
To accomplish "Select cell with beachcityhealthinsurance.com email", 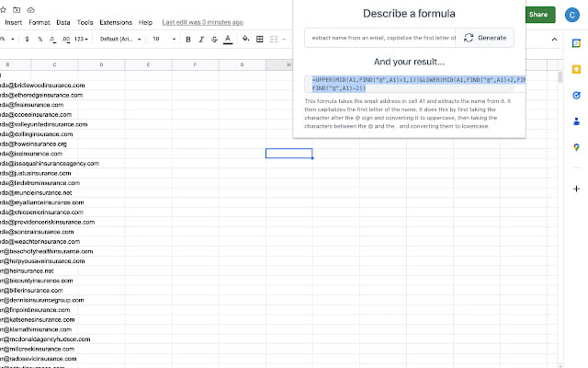I will [x=46, y=251].
